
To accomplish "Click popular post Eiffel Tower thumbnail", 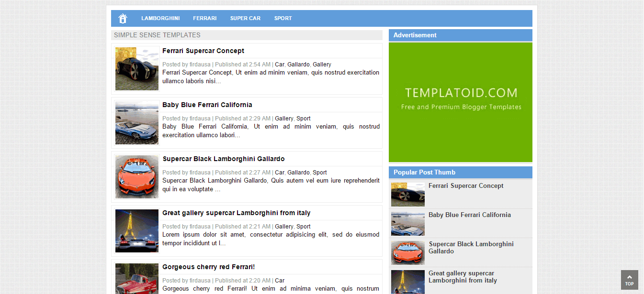I will pyautogui.click(x=408, y=282).
